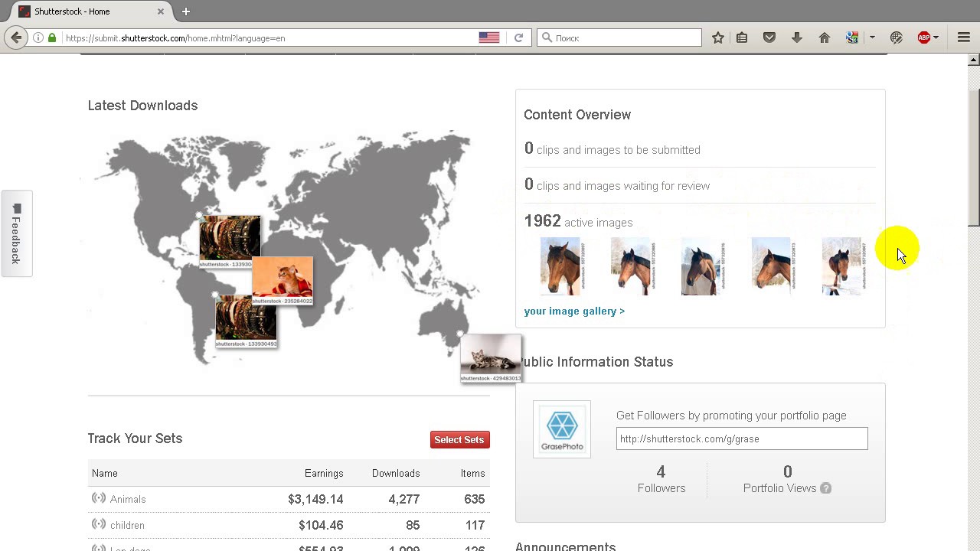This screenshot has height=551, width=980.
Task: Click the S3 extension icon
Action: (852, 37)
